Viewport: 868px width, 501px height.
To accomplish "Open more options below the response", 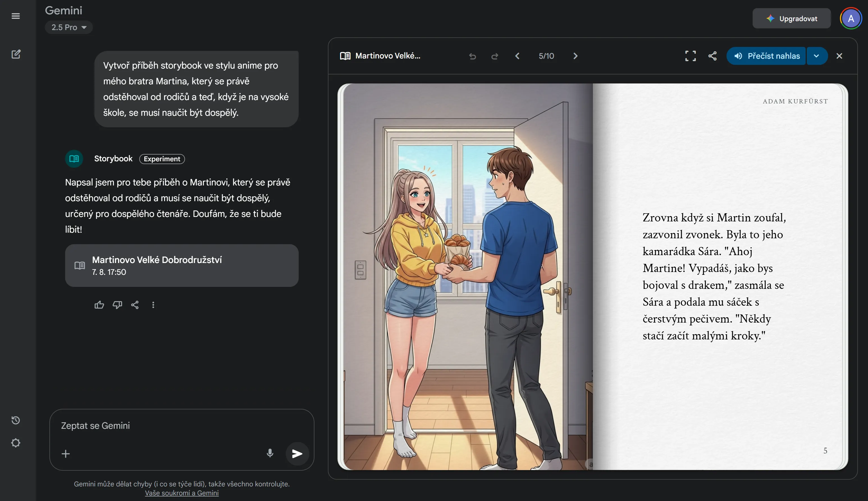I will [x=153, y=305].
